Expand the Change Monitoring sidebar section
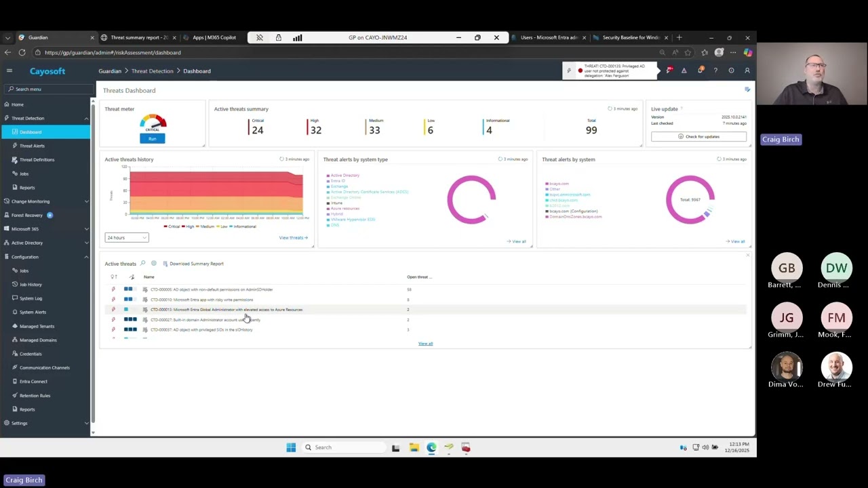Screen dimensions: 868x488 (x=86, y=201)
